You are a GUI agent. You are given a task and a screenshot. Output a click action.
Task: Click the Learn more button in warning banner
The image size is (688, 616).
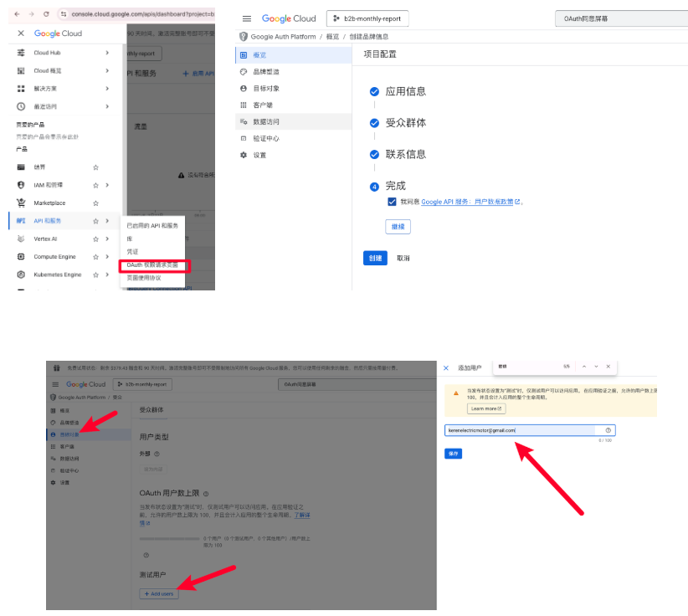point(486,408)
